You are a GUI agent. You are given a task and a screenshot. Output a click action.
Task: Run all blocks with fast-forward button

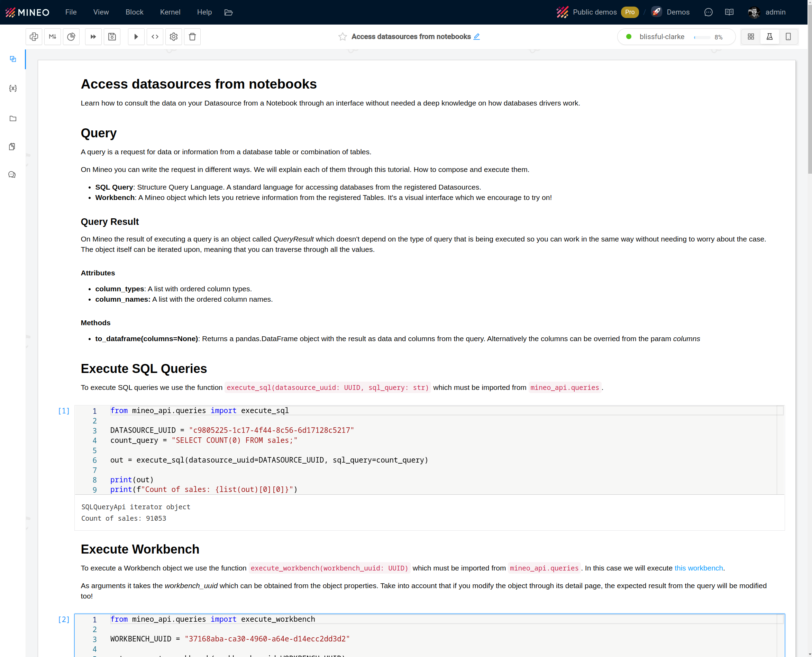click(93, 37)
